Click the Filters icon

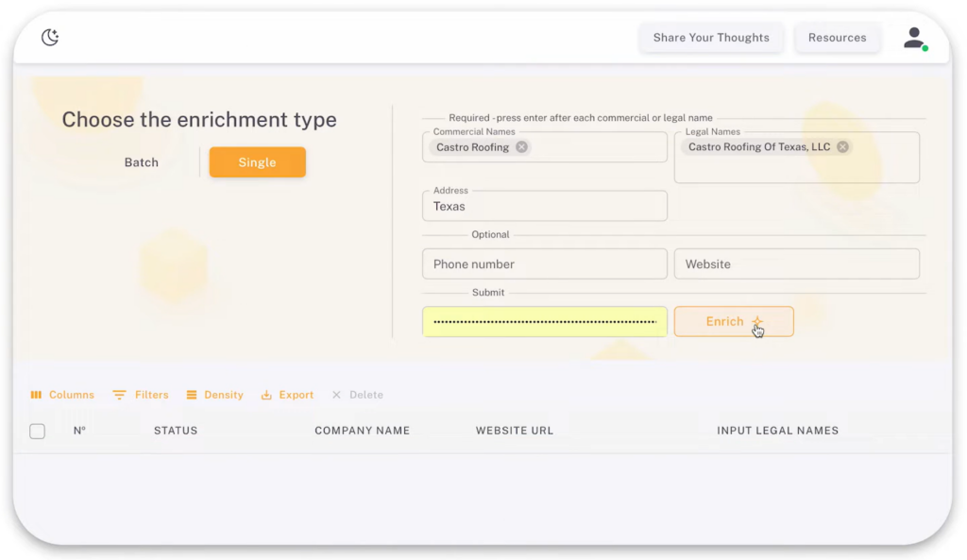click(x=120, y=395)
